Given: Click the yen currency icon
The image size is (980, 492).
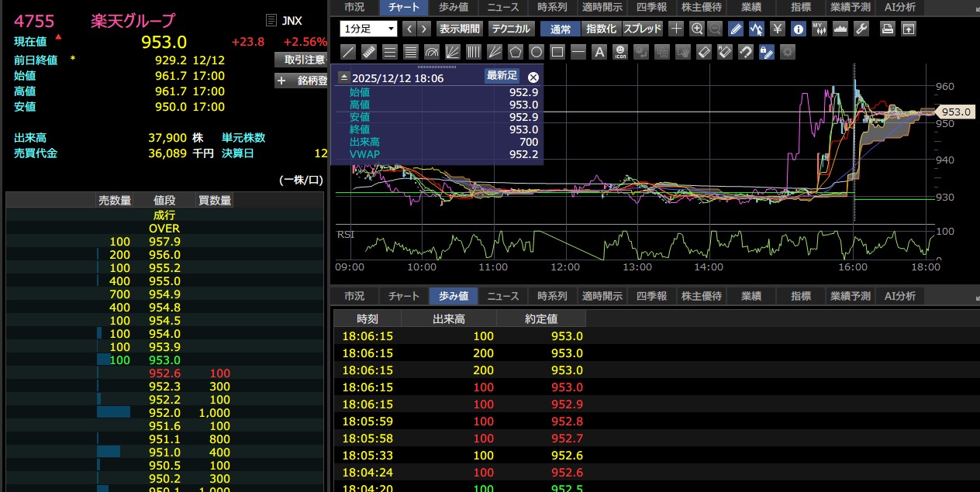Looking at the screenshot, I should click(778, 29).
